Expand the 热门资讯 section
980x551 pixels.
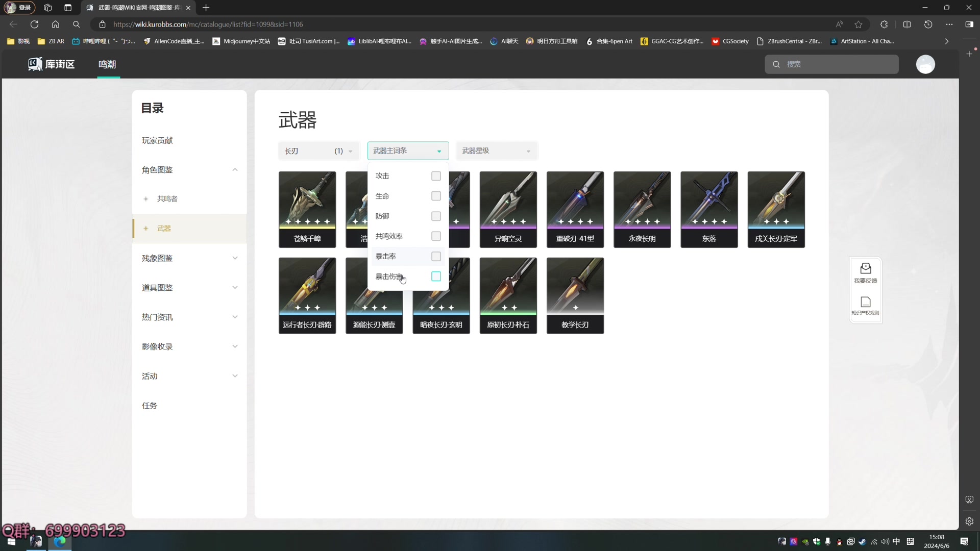pos(235,317)
